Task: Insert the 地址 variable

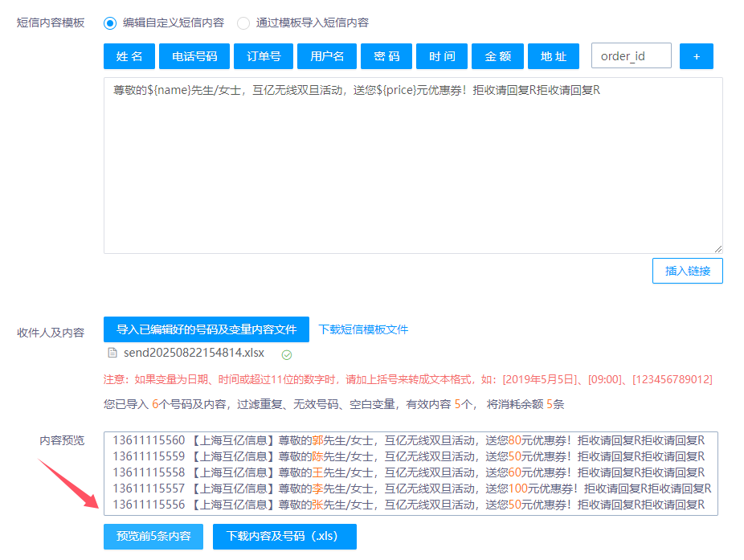Action: (554, 56)
